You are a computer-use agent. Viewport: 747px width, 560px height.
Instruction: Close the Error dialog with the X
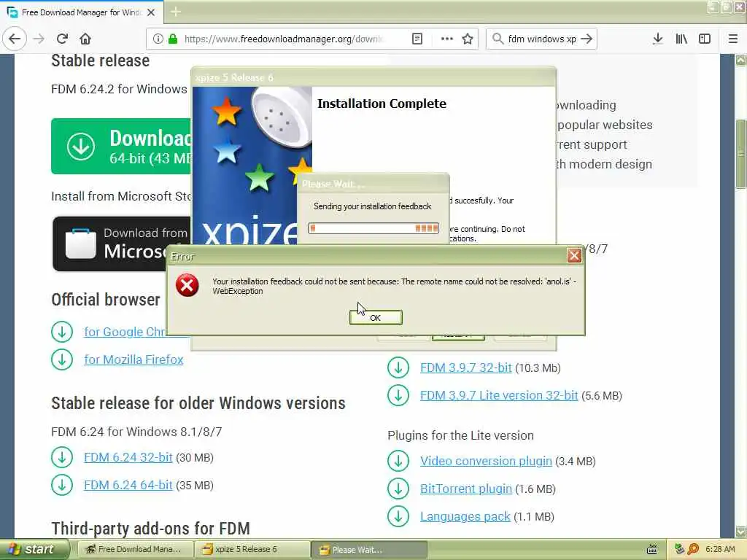[x=574, y=256]
